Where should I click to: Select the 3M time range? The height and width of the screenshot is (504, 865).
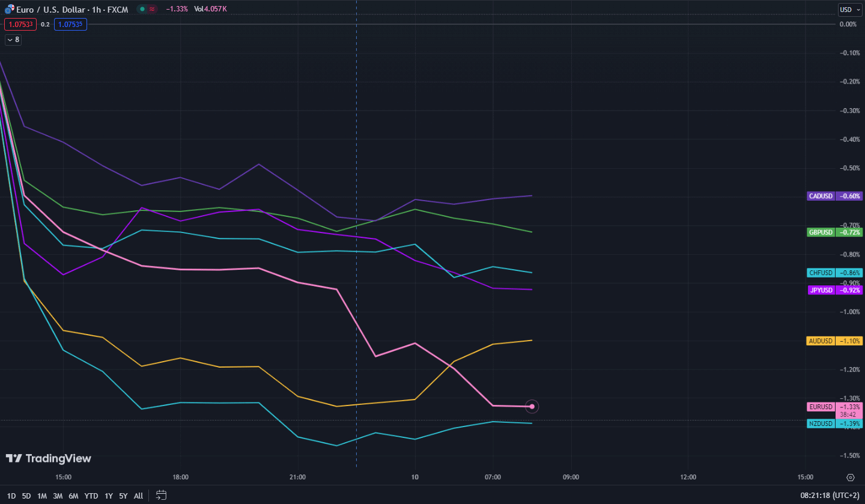[x=58, y=496]
